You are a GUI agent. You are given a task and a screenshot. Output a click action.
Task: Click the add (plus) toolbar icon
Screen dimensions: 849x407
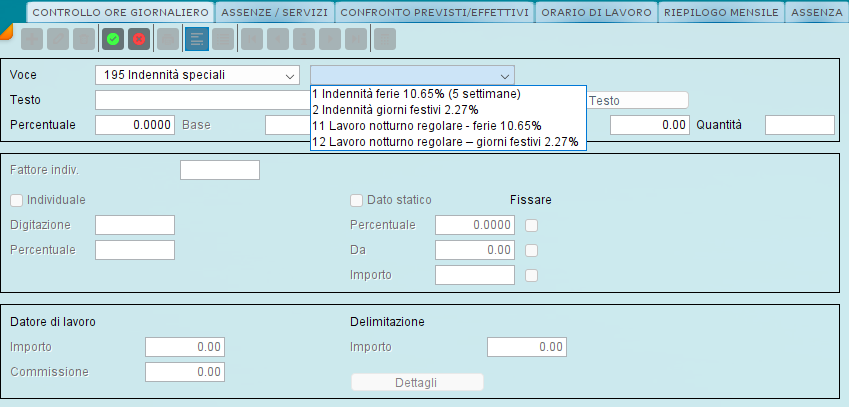pyautogui.click(x=32, y=40)
